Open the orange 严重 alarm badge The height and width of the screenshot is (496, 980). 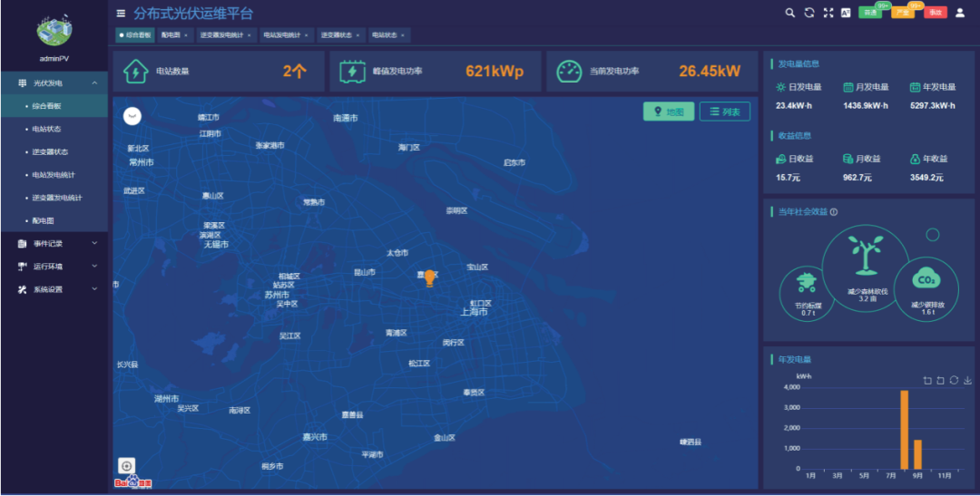903,13
